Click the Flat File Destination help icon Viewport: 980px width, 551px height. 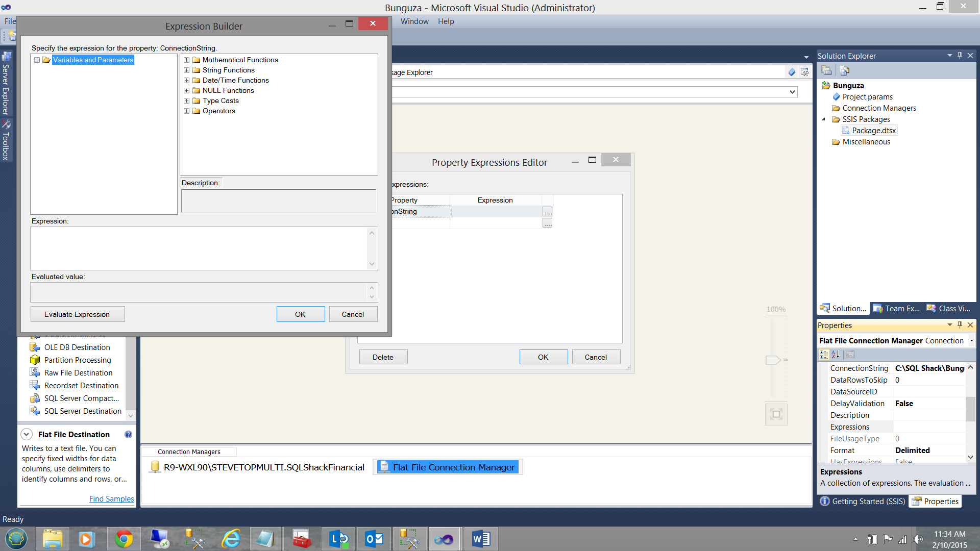128,435
